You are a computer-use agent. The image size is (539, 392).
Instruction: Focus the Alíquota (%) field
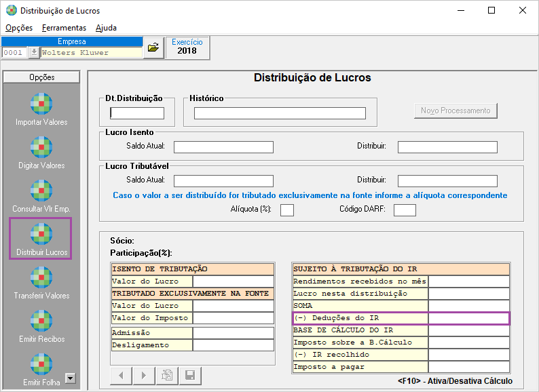tap(287, 210)
